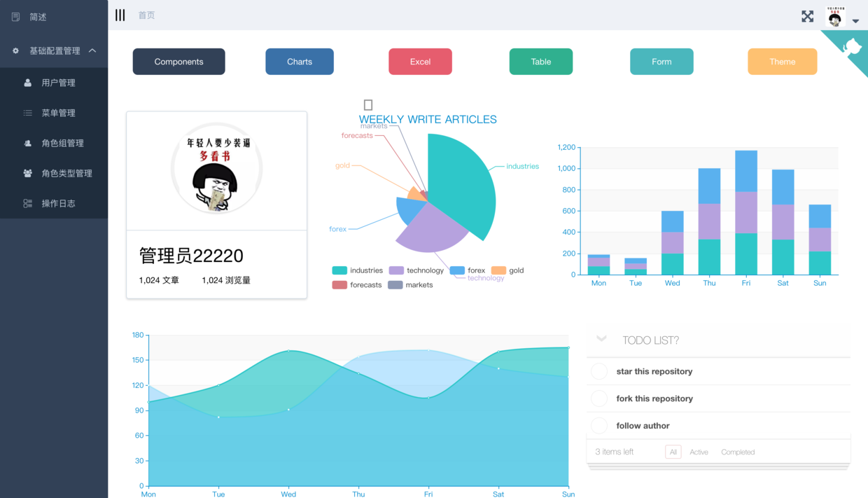The width and height of the screenshot is (868, 498).
Task: Check the 'fork this repository' todo circle
Action: coord(599,399)
